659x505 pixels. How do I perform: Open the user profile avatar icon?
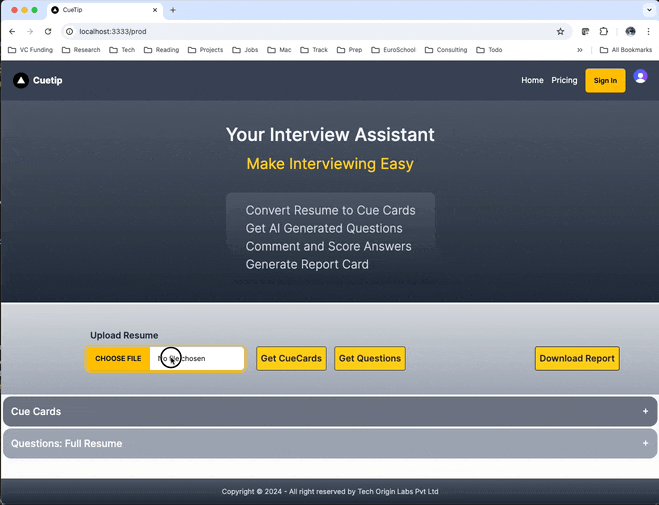point(640,76)
